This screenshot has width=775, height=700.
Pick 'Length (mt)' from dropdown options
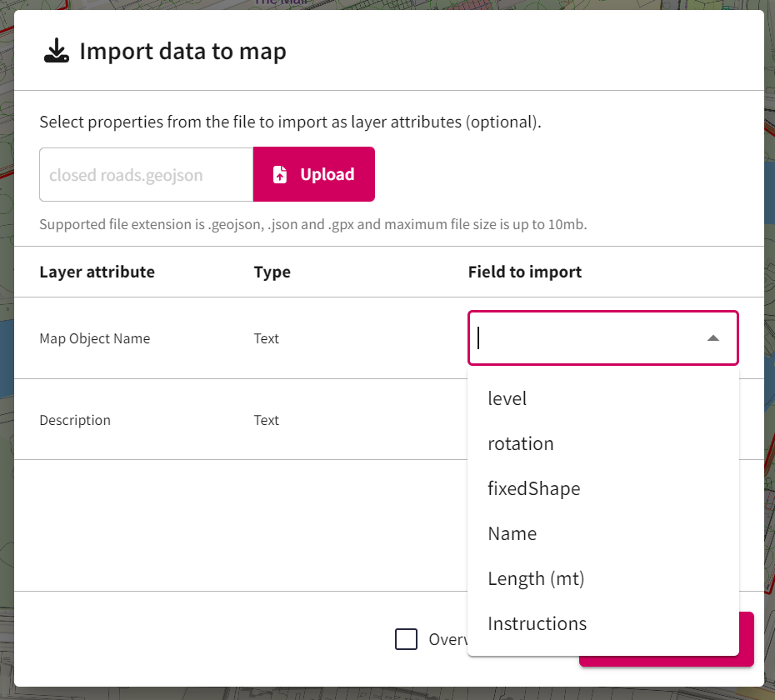coord(603,578)
